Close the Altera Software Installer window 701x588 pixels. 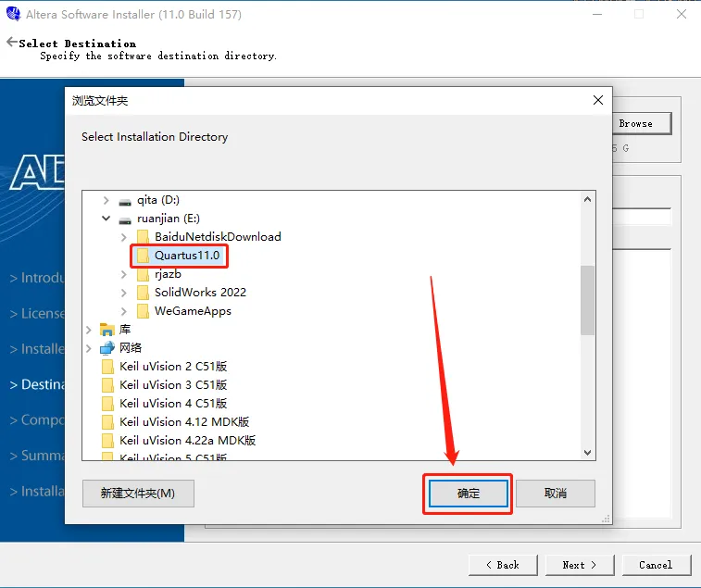pos(682,14)
